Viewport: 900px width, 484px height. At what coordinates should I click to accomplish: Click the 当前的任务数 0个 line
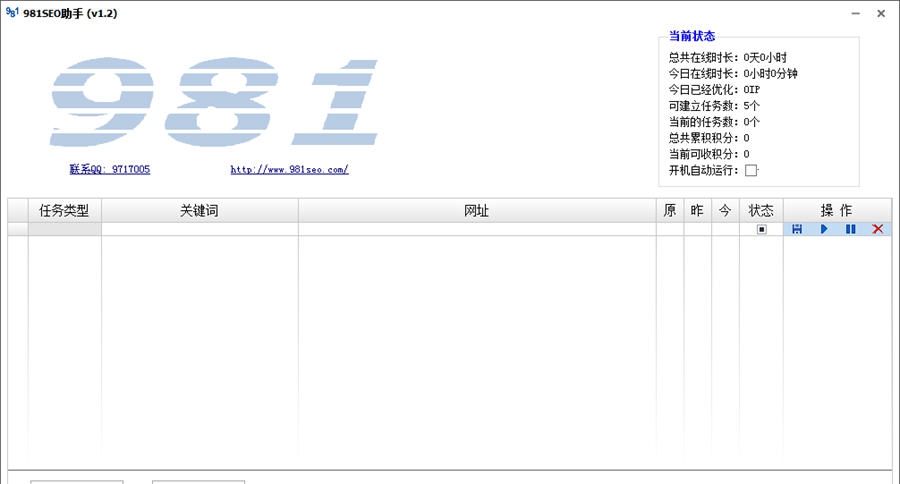[x=714, y=122]
